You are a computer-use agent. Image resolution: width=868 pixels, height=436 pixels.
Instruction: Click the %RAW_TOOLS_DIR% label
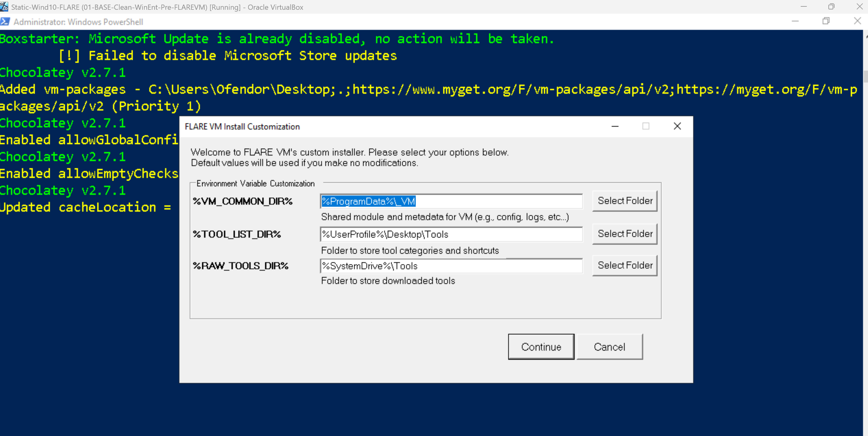point(241,266)
